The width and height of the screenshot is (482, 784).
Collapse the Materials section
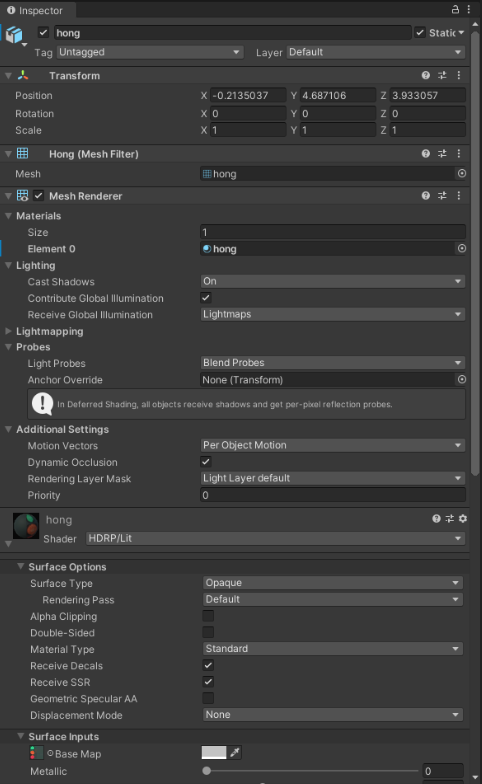pos(8,216)
